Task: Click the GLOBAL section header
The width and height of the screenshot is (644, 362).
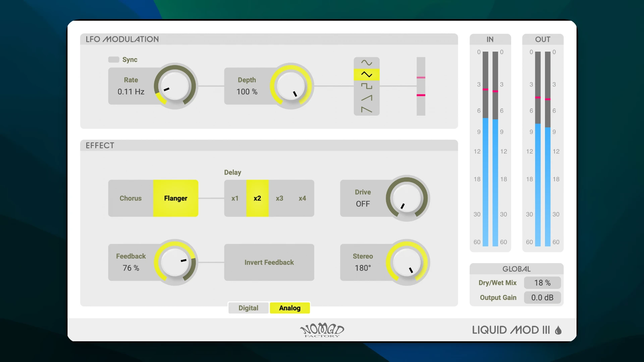Action: click(x=517, y=269)
